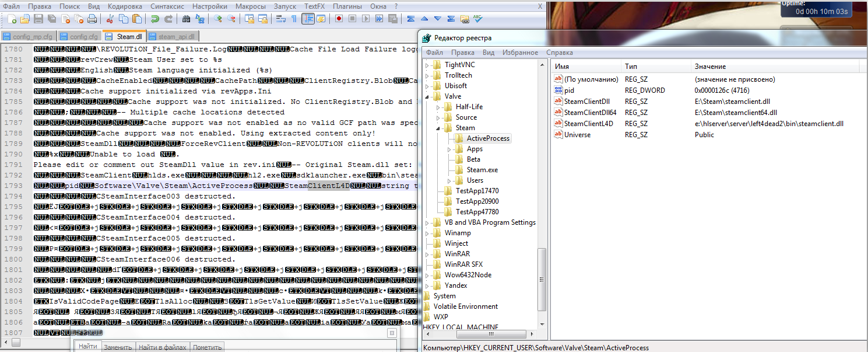The height and width of the screenshot is (352, 868).
Task: Select the Steam.exe key in registry tree
Action: pyautogui.click(x=482, y=170)
